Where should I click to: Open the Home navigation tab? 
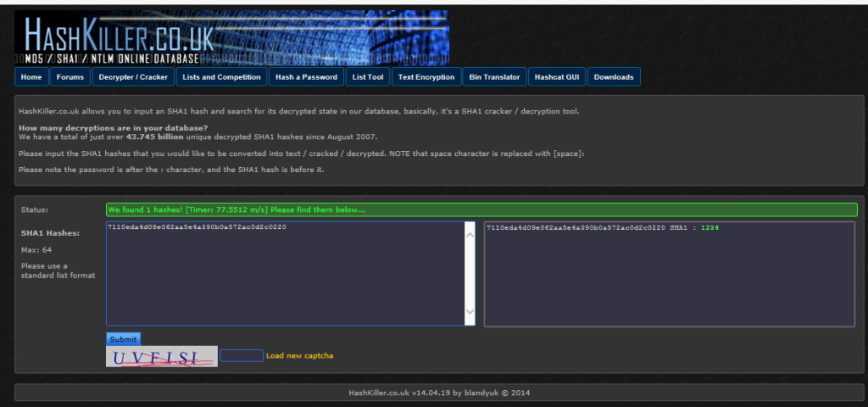[x=31, y=77]
